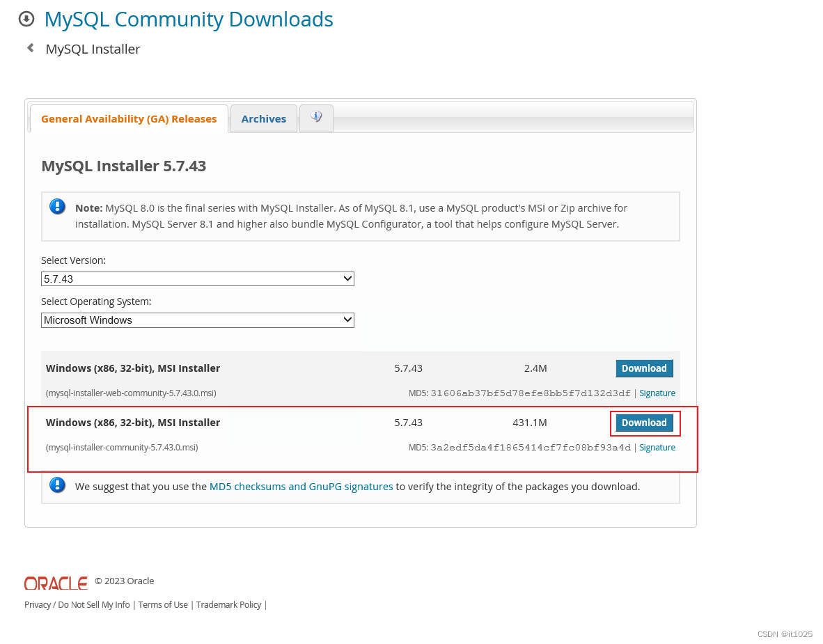Click the © 2023 Oracle copyright text
Viewport: 823px width, 644px height.
coord(125,581)
